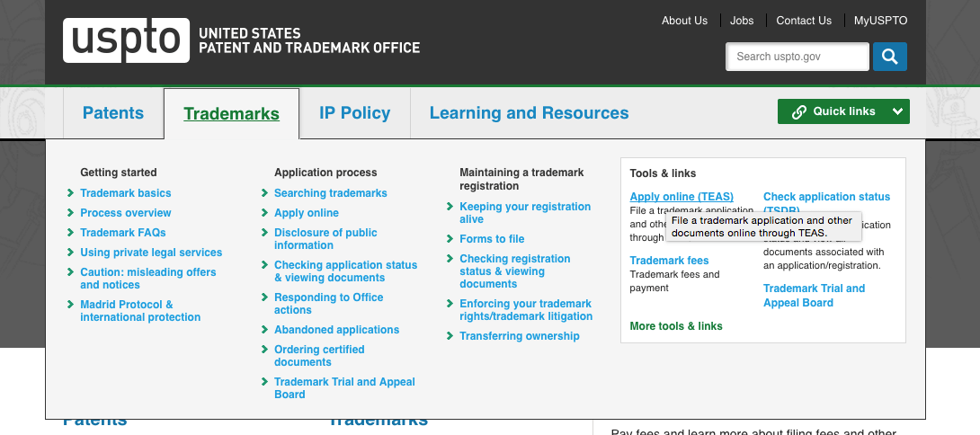This screenshot has height=435, width=980.
Task: Open the IP Policy menu tab
Action: coord(354,113)
